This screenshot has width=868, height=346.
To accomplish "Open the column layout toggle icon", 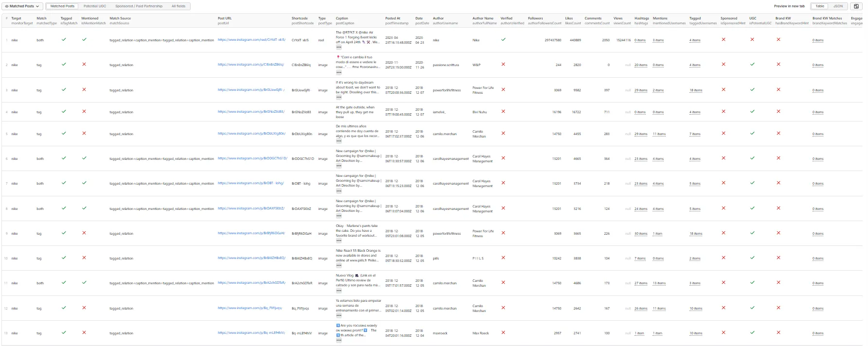I will point(857,6).
